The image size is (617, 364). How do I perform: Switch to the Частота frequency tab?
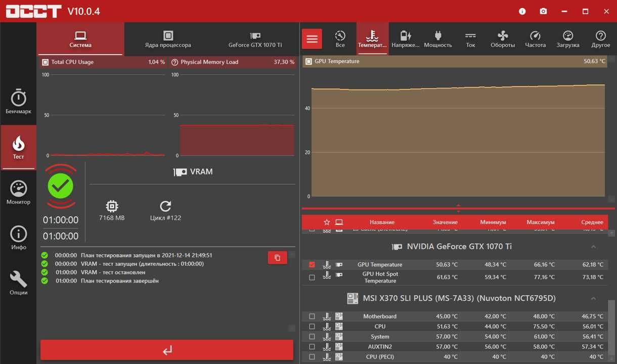point(535,39)
